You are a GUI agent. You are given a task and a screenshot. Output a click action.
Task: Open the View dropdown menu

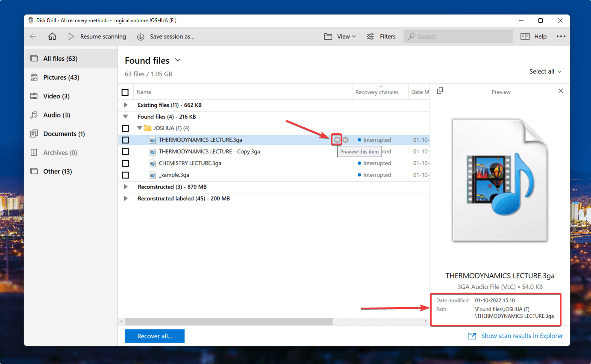coord(340,37)
